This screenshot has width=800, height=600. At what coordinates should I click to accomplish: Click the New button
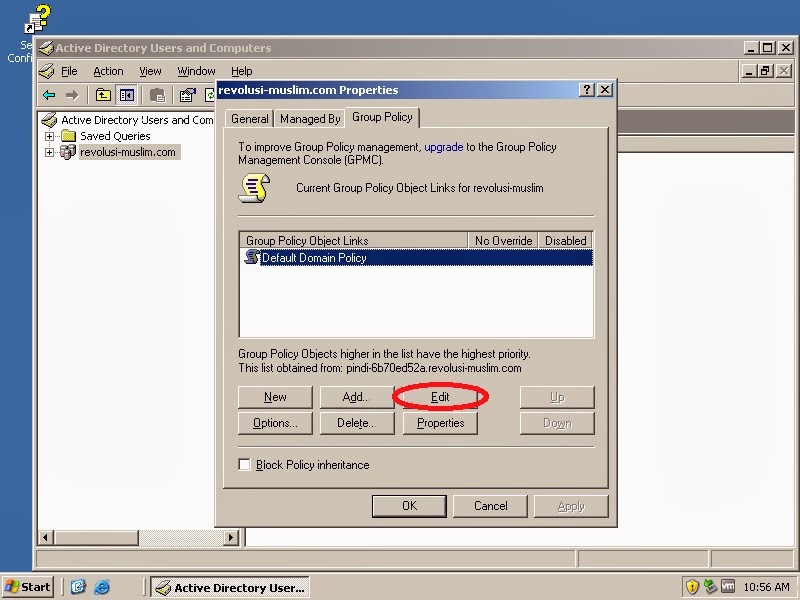click(x=275, y=397)
